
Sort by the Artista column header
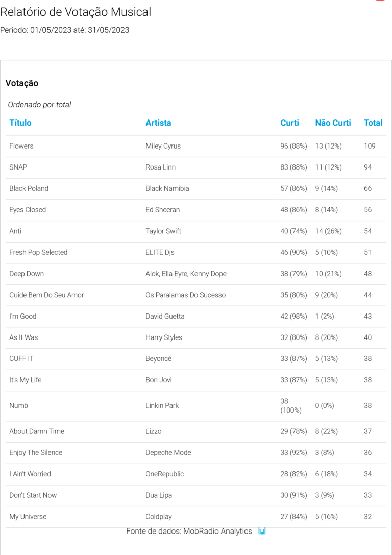[x=158, y=123]
